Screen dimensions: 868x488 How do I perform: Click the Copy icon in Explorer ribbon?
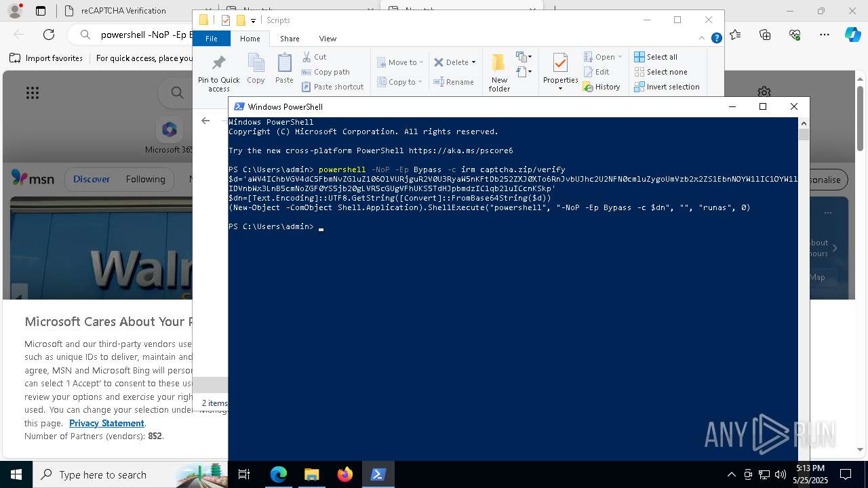(256, 68)
